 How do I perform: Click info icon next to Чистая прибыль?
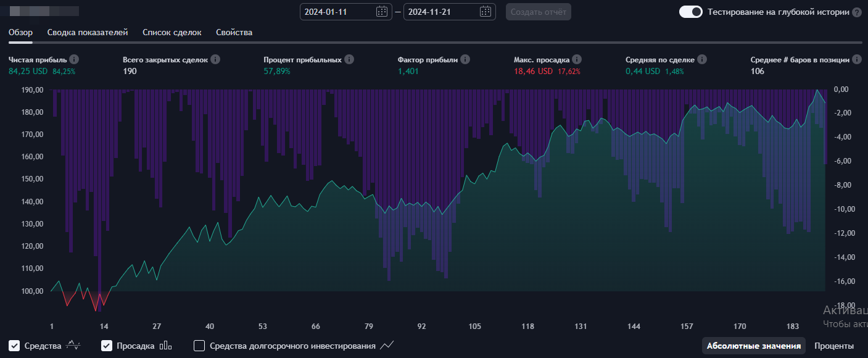click(74, 59)
